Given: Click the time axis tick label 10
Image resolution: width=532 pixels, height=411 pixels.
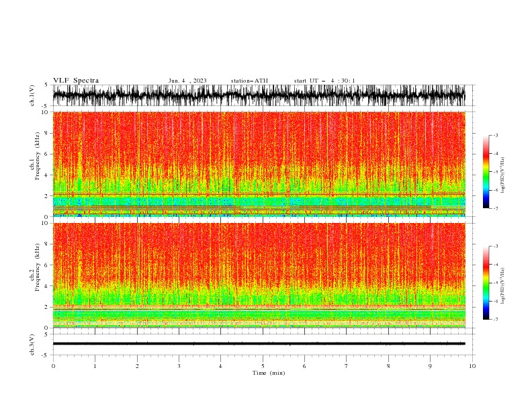Looking at the screenshot, I should tap(472, 366).
